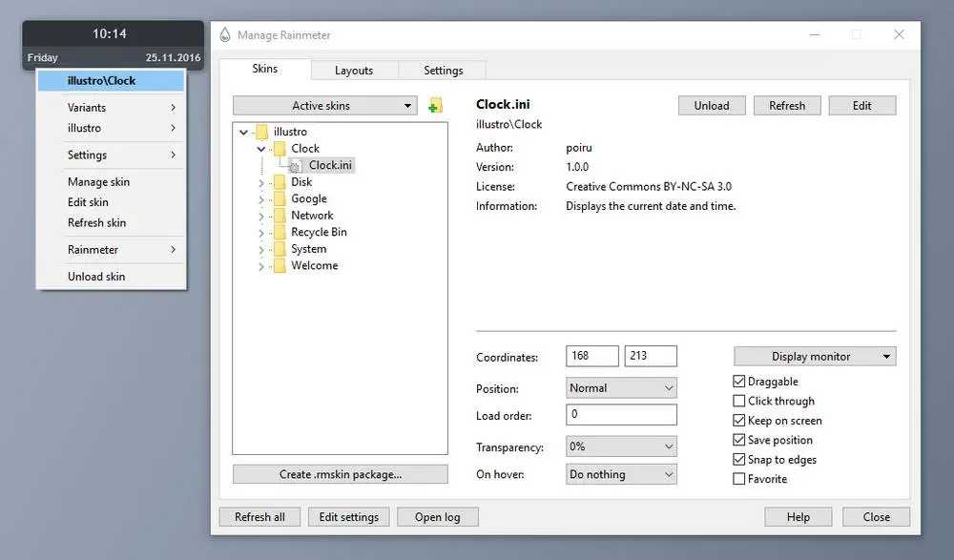Expand the Network folder node
This screenshot has height=560, width=954.
coord(261,217)
